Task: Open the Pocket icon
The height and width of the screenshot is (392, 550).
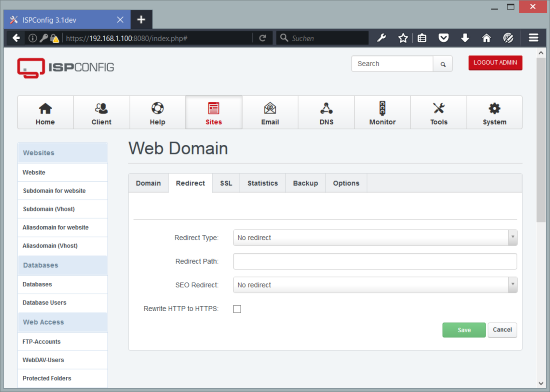Action: (443, 38)
